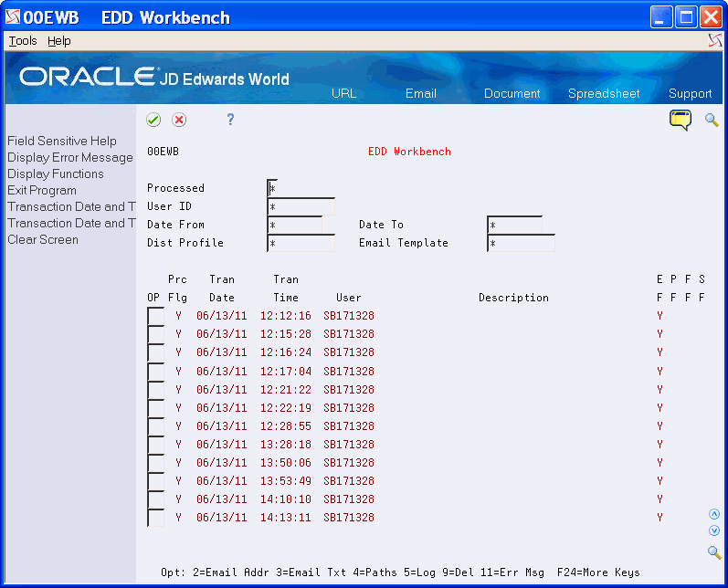Click Prc Flg Y in 12:21:22 row
This screenshot has width=728, height=588.
[178, 389]
